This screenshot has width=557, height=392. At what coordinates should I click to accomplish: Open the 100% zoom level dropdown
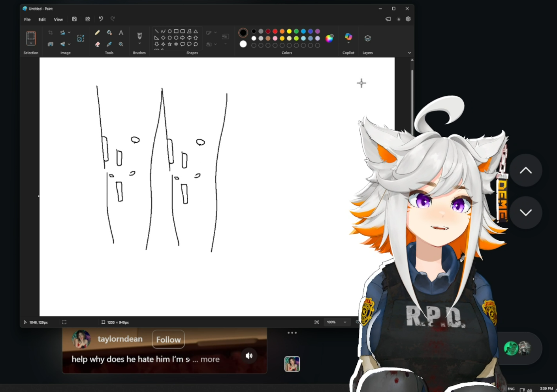(337, 322)
